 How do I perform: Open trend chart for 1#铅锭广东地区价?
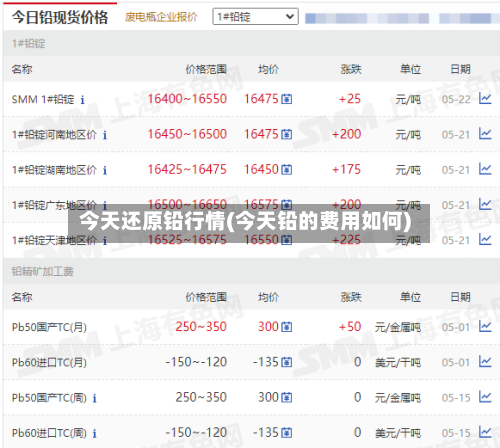tap(485, 204)
